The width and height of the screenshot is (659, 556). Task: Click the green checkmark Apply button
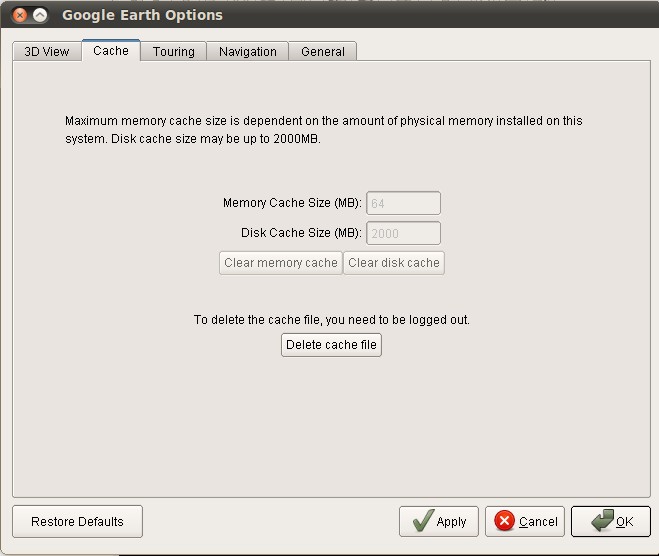point(439,521)
